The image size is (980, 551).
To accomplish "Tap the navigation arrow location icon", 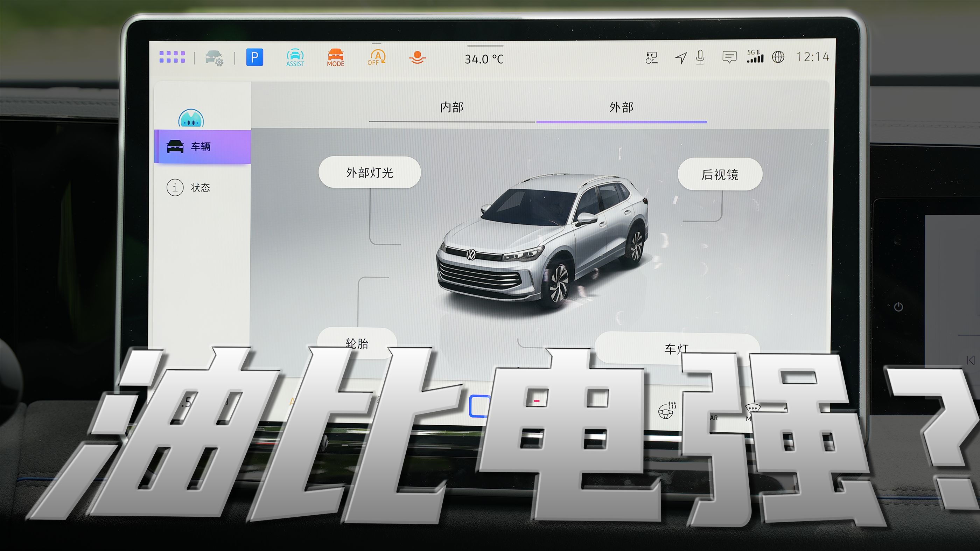I will [681, 58].
